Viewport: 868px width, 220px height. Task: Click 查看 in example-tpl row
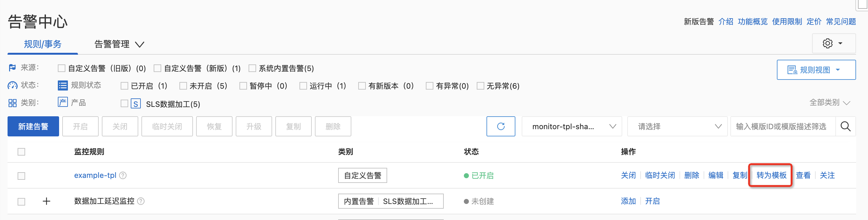point(803,175)
